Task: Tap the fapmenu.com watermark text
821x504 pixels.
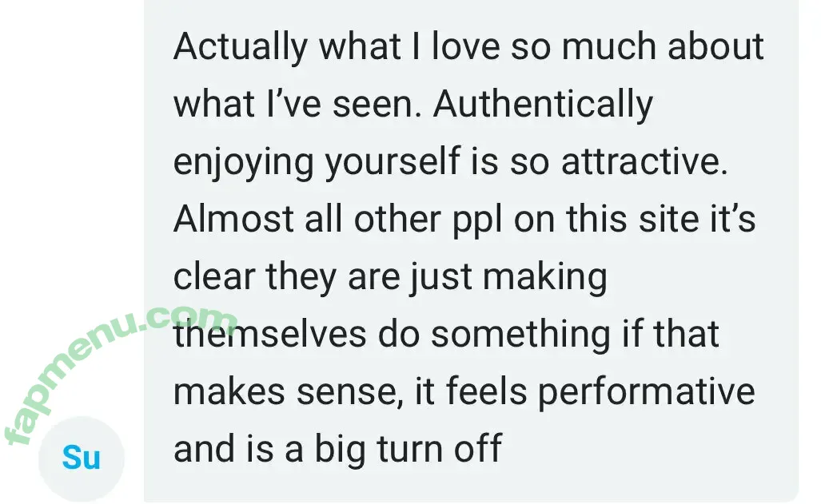Action: (x=120, y=374)
